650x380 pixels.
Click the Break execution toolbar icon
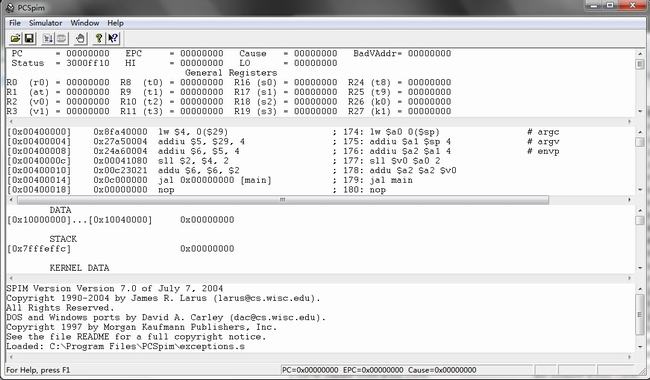(62, 39)
